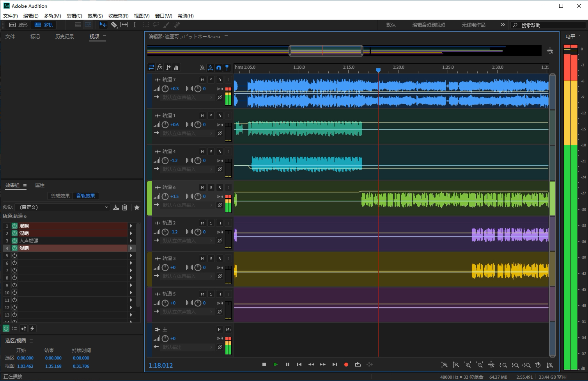
Task: Click the blue playhead marker on the timeline
Action: point(378,70)
